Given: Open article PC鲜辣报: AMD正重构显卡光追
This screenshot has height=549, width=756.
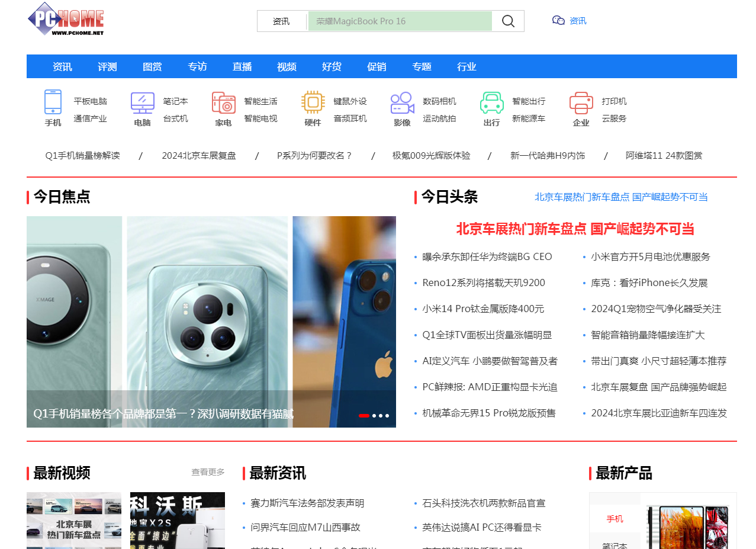Looking at the screenshot, I should point(490,387).
